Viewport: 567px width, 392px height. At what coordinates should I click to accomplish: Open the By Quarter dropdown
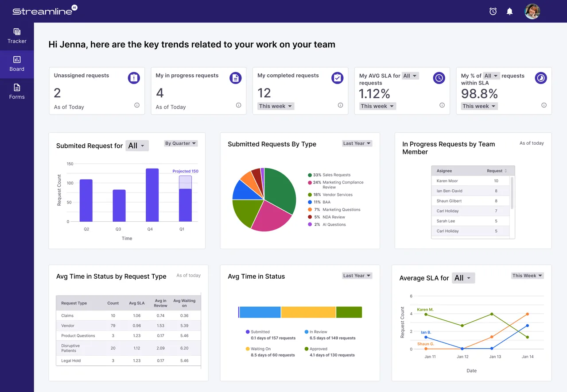(x=181, y=143)
